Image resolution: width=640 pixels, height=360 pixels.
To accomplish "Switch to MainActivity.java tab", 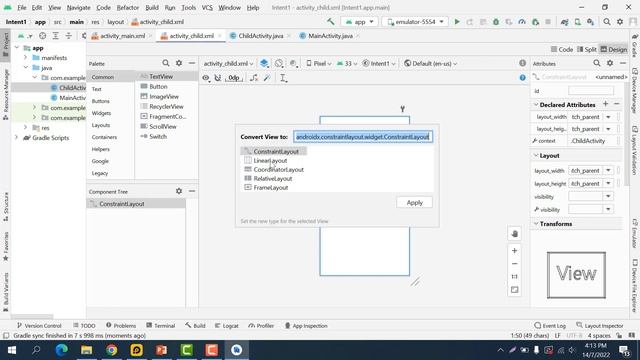I will [330, 36].
